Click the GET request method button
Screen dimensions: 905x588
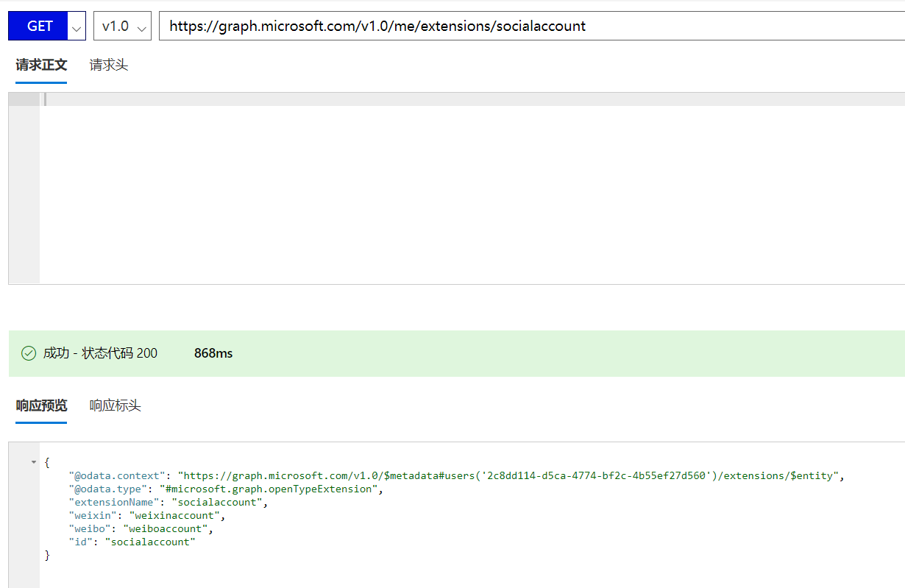(x=40, y=26)
